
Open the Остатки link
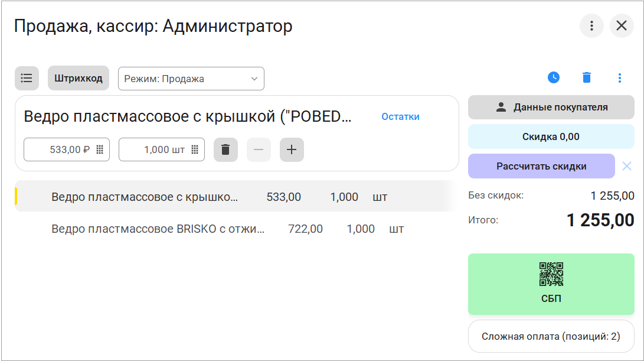click(400, 117)
